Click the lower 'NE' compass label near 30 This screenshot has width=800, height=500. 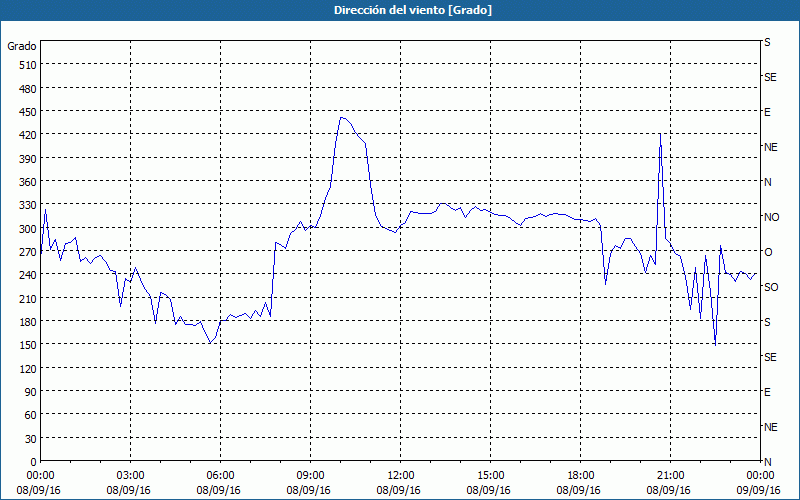[x=771, y=427]
